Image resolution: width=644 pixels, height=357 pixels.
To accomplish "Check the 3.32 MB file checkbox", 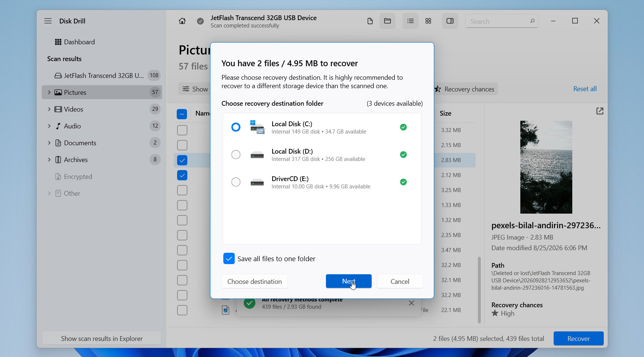I will 182,130.
